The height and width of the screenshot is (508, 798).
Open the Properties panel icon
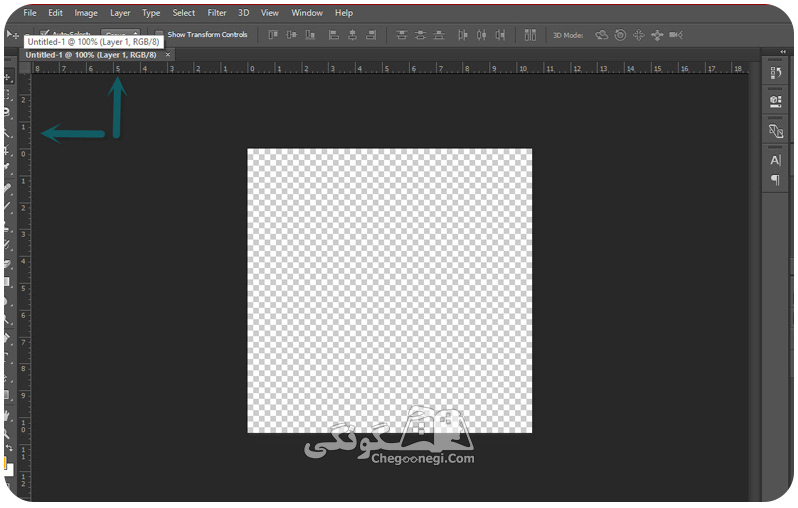tap(776, 101)
